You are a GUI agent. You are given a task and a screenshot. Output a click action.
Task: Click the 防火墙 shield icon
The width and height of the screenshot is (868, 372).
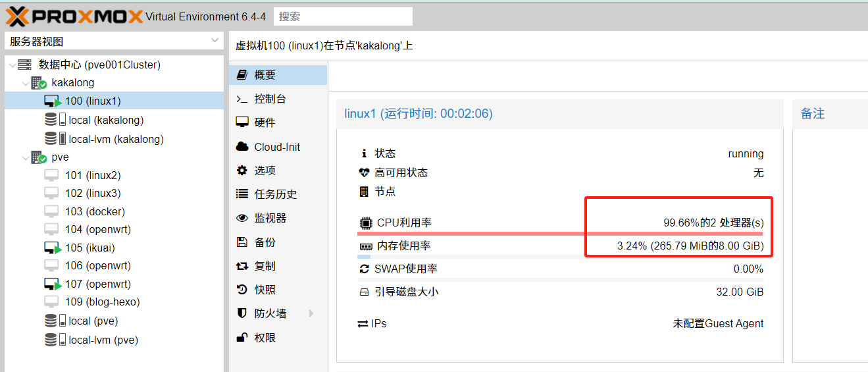coord(242,313)
